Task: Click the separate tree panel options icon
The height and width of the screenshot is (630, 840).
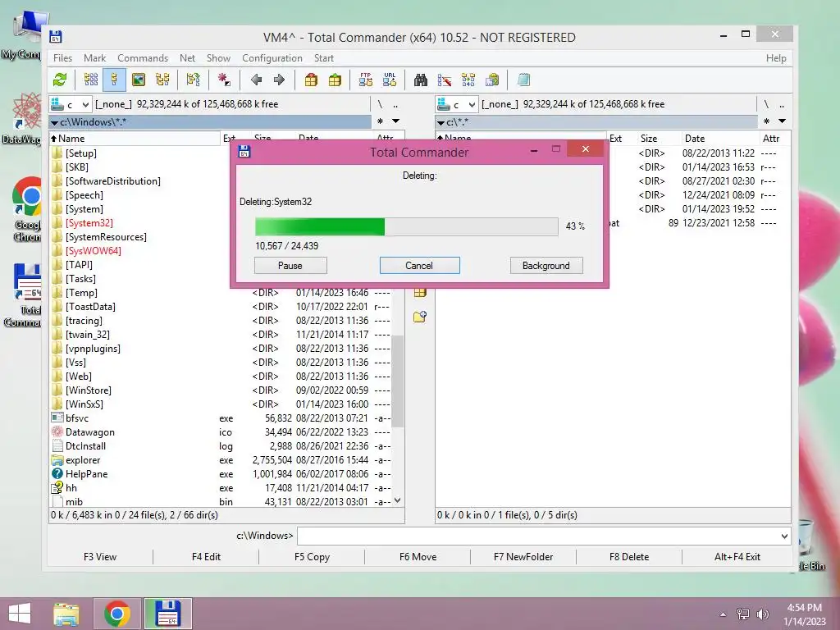Action: coord(193,80)
